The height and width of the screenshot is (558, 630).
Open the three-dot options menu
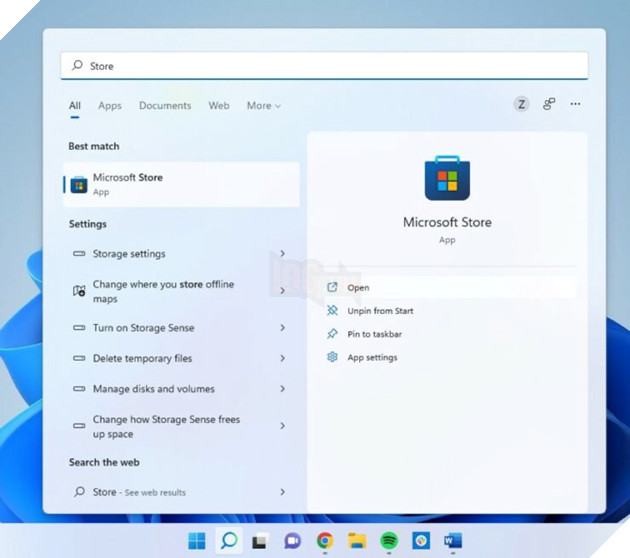point(575,104)
